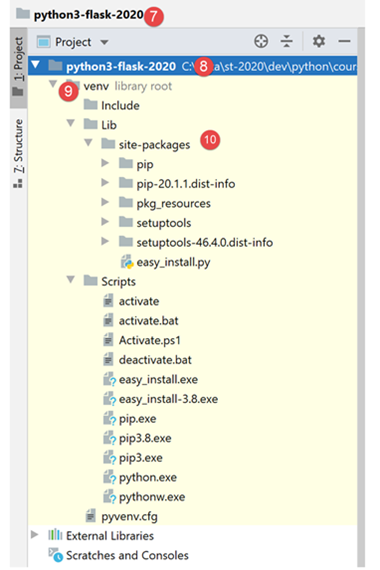Open the Project view dropdown arrow
The height and width of the screenshot is (570, 380).
[x=104, y=43]
